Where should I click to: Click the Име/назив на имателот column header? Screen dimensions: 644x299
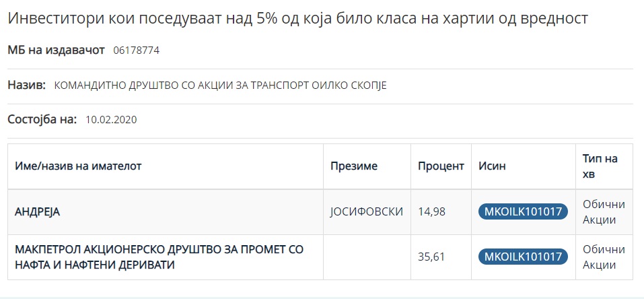[79, 166]
